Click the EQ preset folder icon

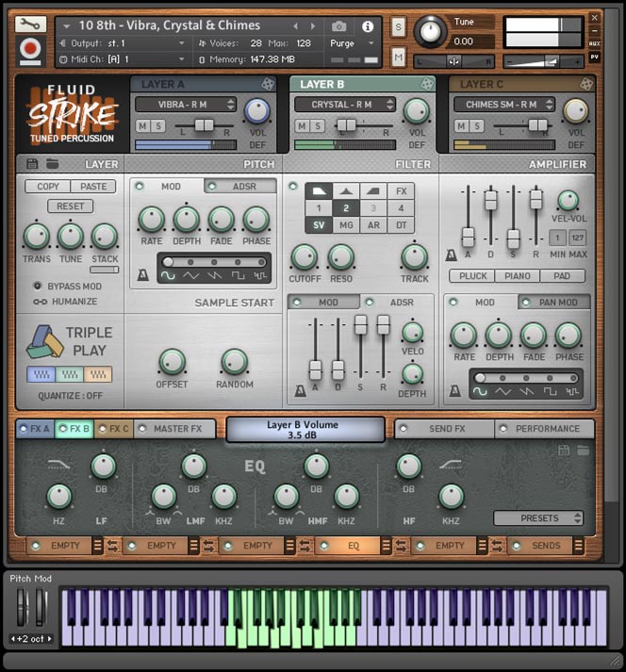point(584,450)
